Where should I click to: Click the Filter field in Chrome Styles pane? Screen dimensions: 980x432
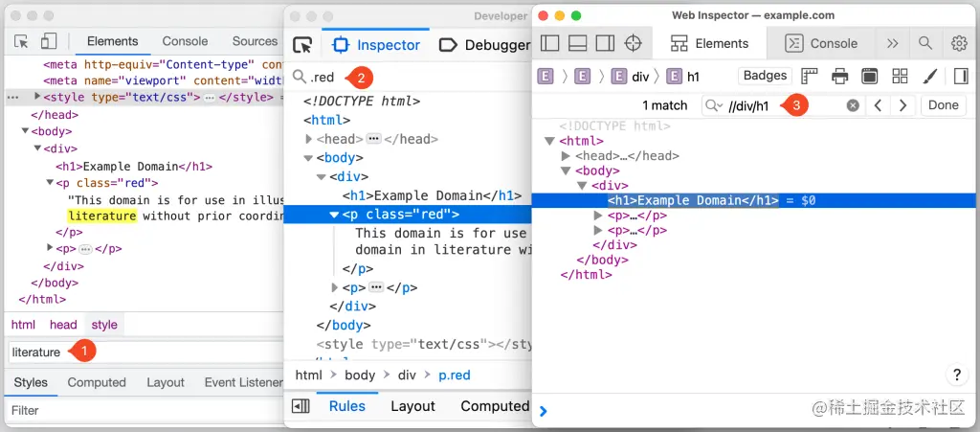[145, 410]
